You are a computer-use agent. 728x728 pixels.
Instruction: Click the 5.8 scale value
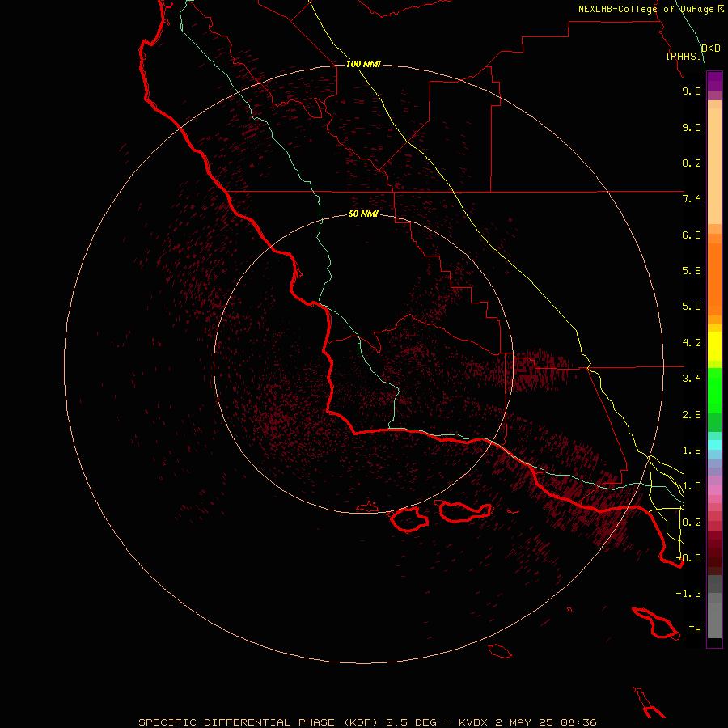click(692, 271)
